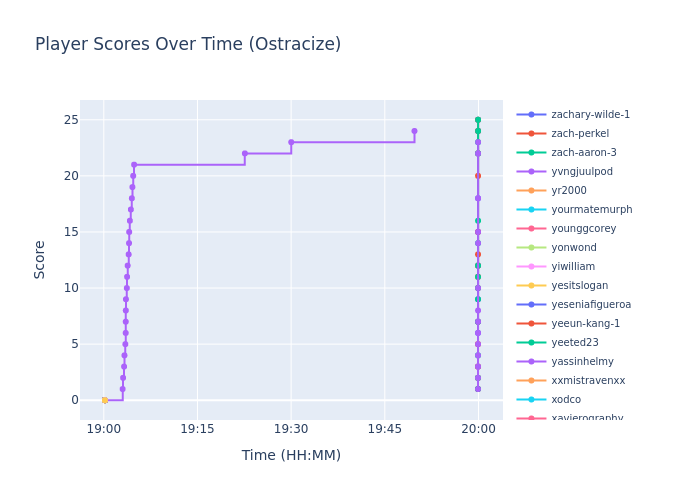Click the yvngjuulpod legend label

tap(582, 172)
